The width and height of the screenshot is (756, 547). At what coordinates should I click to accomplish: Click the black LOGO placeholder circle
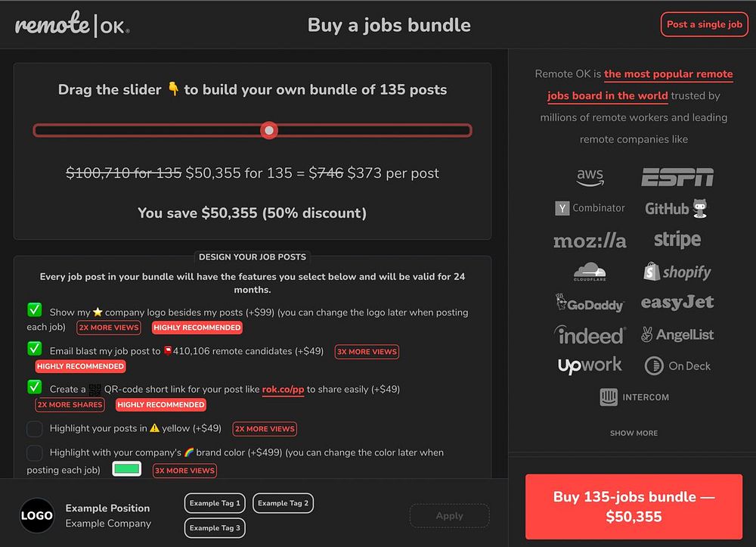(37, 516)
